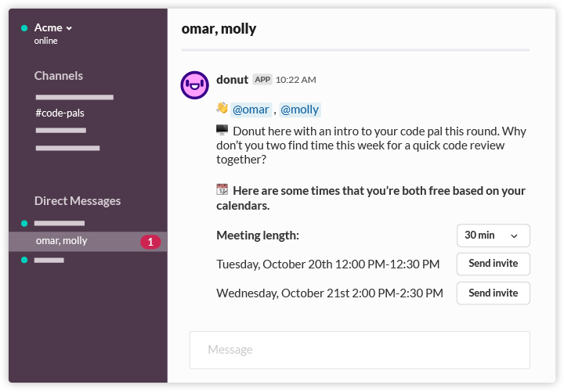Click the unread badge on omar, molly
This screenshot has width=564, height=392.
[x=150, y=242]
